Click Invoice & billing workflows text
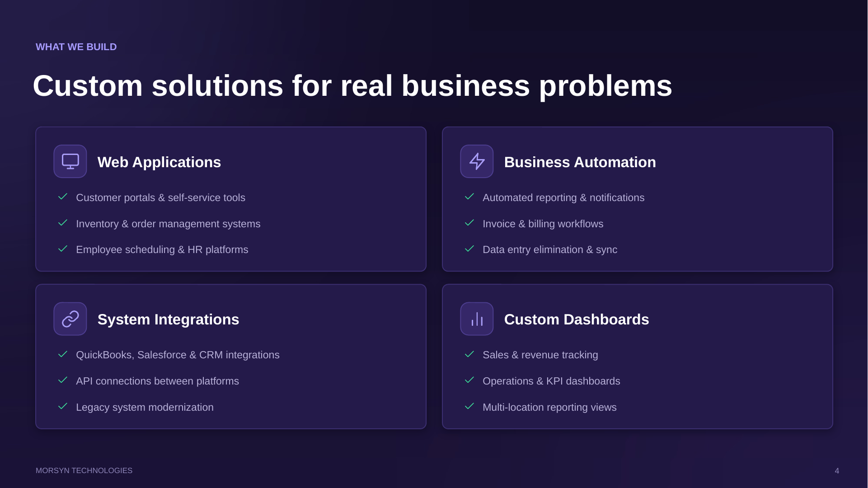 (x=543, y=224)
